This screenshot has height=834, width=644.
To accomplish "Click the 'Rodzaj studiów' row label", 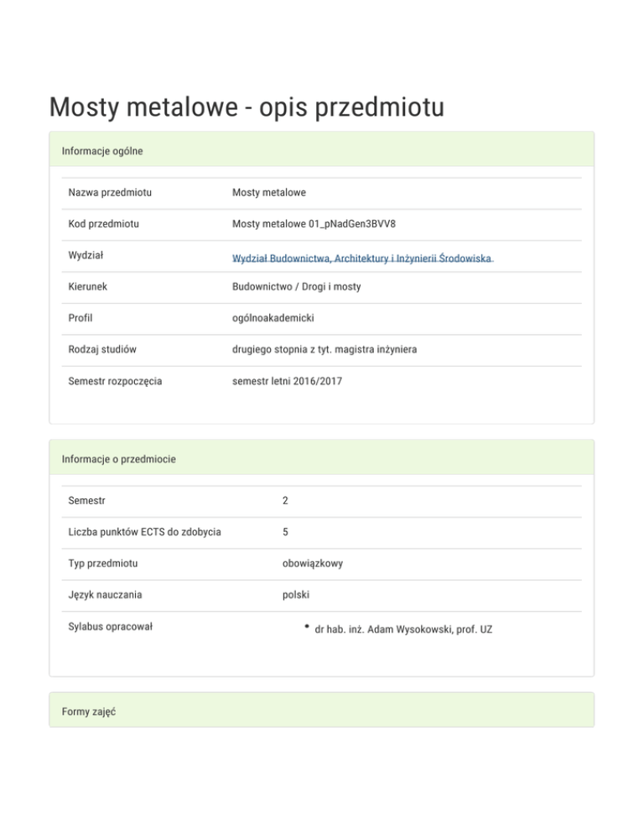I will point(104,349).
